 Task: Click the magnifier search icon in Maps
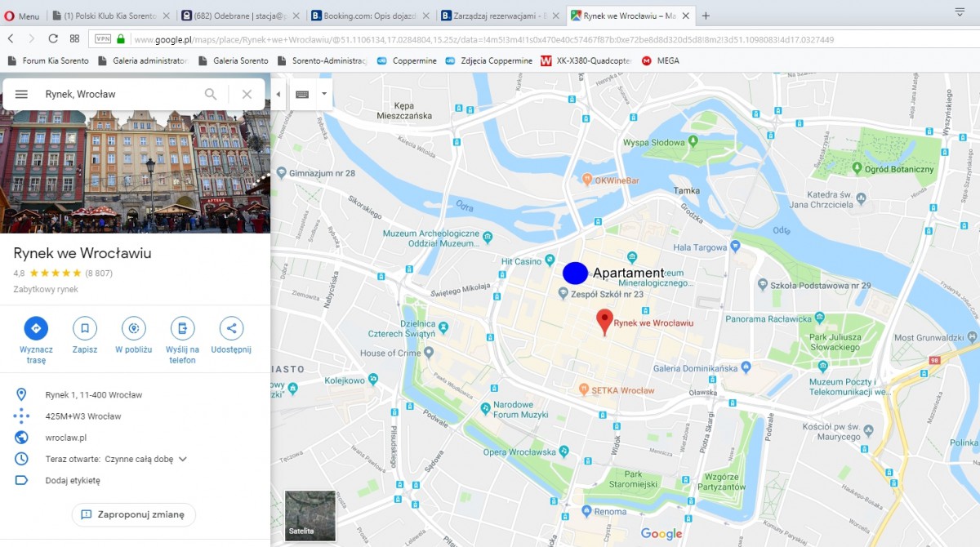(x=211, y=95)
